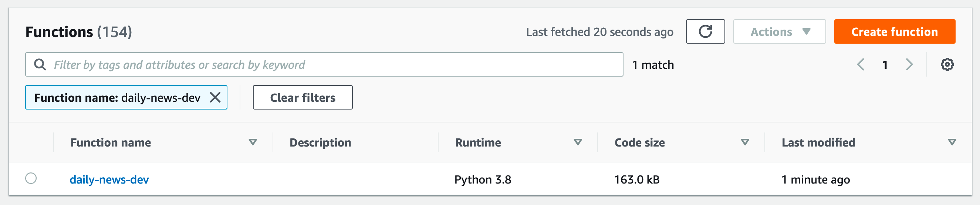The height and width of the screenshot is (205, 980).
Task: Open the daily-news-dev function link
Action: tap(109, 179)
